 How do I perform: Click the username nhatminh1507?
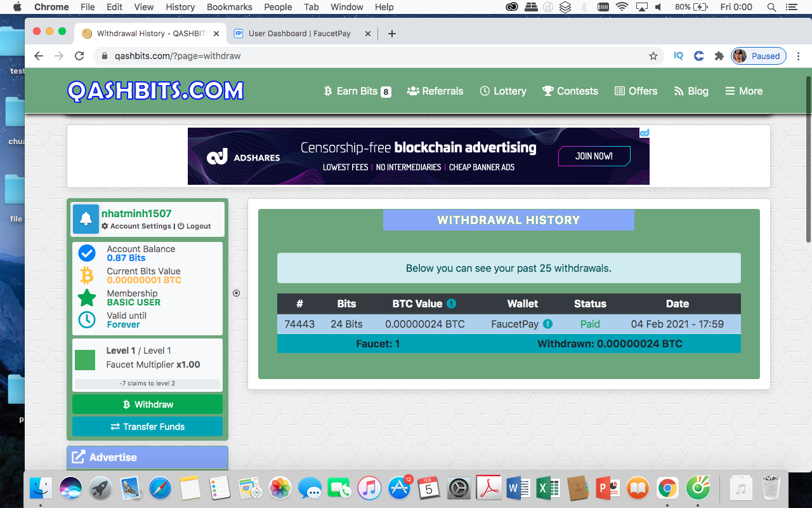(136, 213)
